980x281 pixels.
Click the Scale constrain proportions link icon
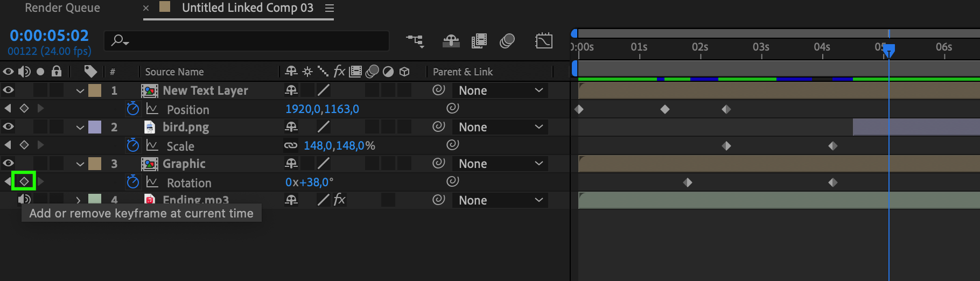[x=291, y=145]
